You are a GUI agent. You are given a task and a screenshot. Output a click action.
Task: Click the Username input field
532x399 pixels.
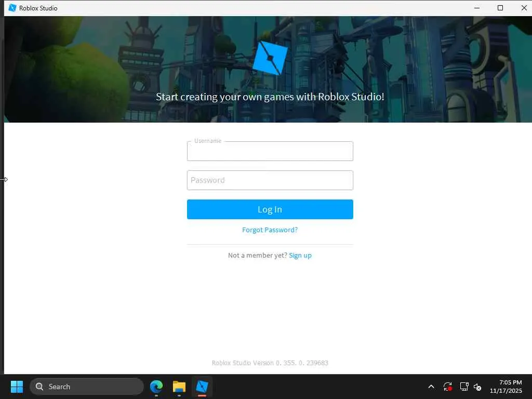(x=270, y=151)
